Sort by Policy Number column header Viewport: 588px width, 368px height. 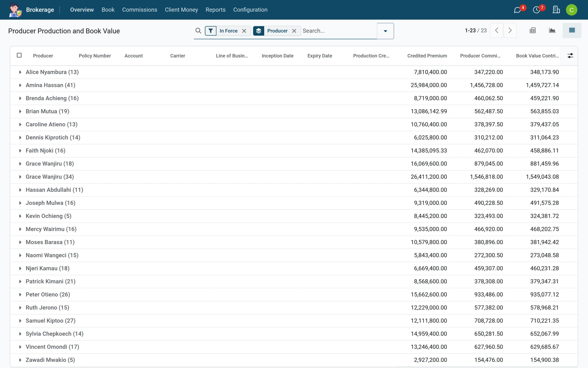95,56
